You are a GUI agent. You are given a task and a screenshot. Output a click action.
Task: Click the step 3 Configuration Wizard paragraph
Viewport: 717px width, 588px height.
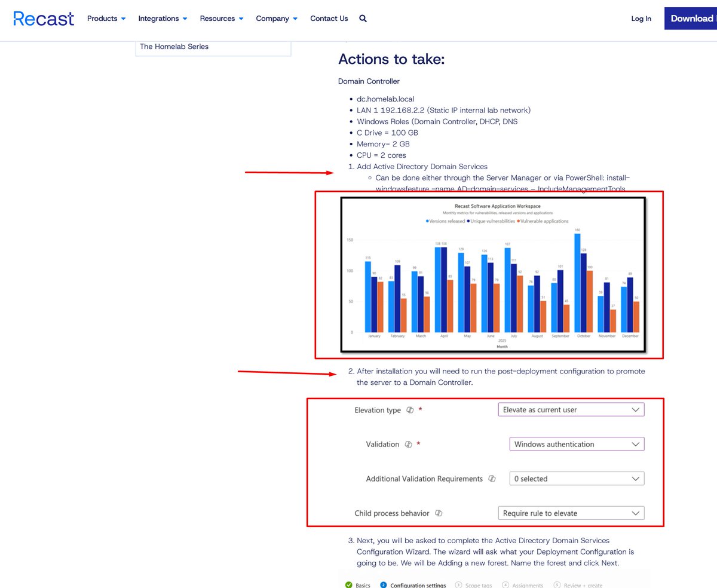496,552
